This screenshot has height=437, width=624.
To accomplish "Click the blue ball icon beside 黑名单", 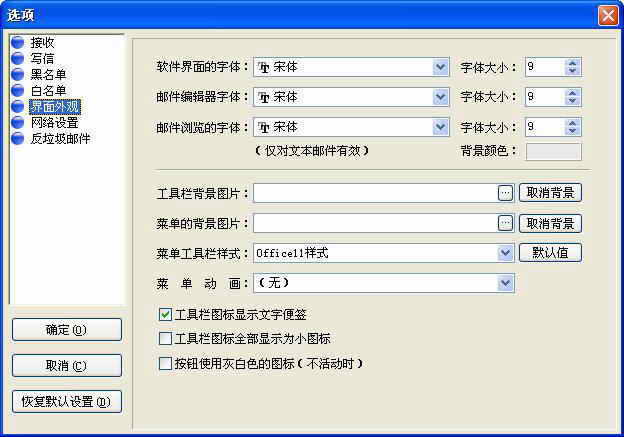I will point(17,75).
